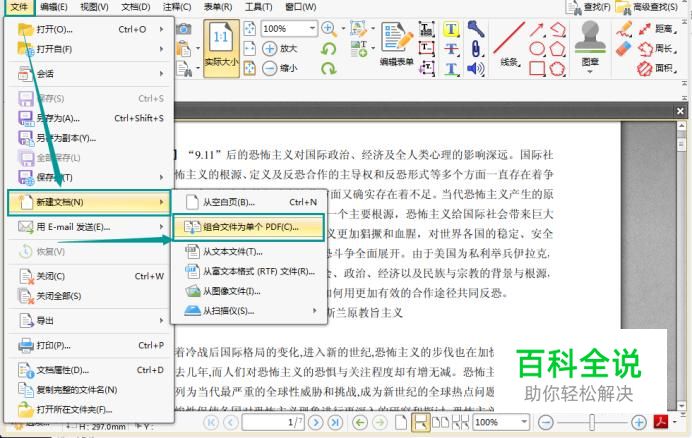Viewport: 692px width, 438px height.
Task: Close the document tab with X
Action: 680,111
